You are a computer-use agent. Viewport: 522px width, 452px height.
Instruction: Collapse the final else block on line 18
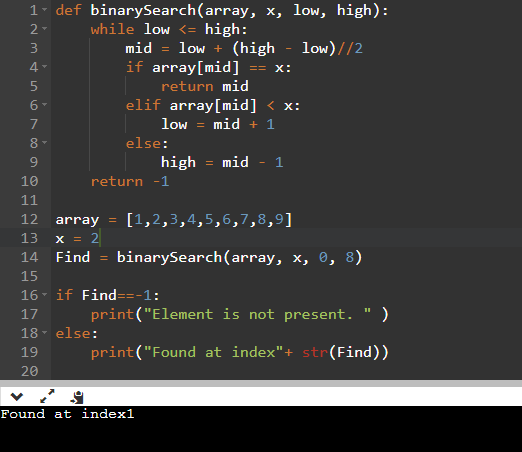click(x=45, y=333)
